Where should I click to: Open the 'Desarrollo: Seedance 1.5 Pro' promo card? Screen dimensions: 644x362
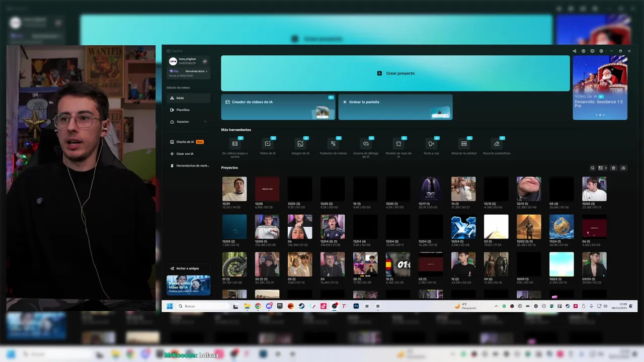click(x=600, y=87)
